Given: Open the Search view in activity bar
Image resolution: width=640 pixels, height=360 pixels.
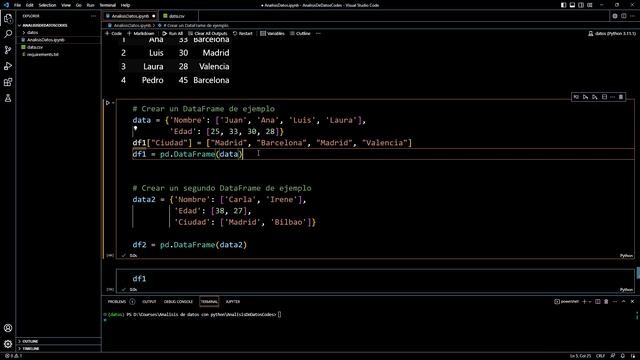Looking at the screenshot, I should tap(8, 34).
